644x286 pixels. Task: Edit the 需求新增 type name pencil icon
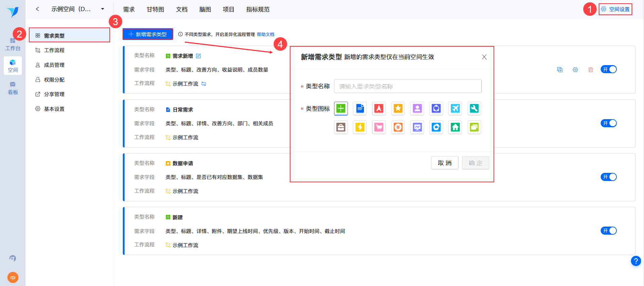(198, 56)
